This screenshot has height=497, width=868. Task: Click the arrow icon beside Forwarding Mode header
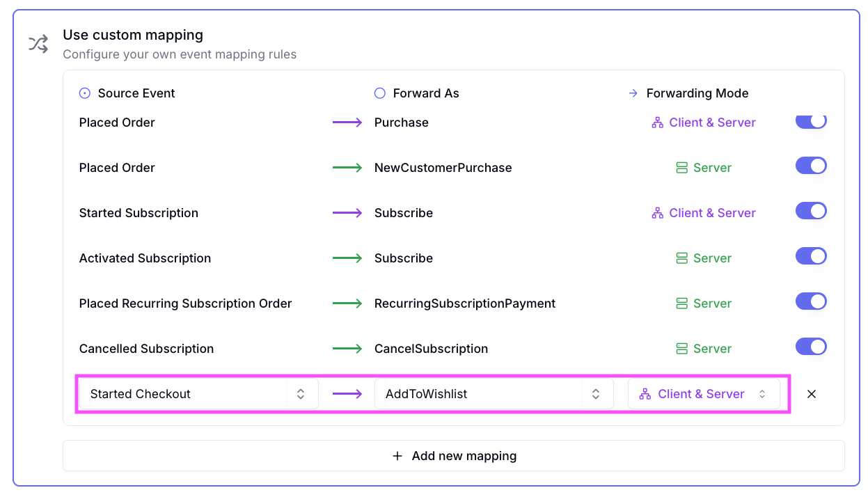633,93
